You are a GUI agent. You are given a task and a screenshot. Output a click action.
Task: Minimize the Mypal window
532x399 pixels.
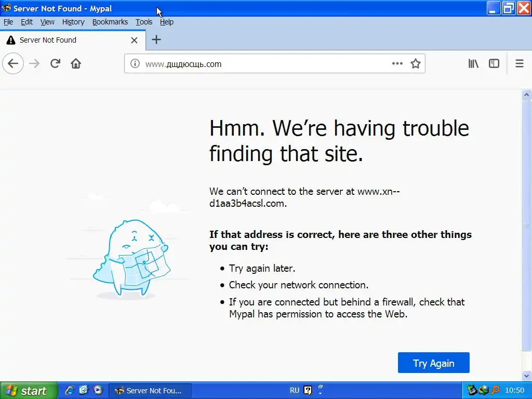[x=494, y=8]
